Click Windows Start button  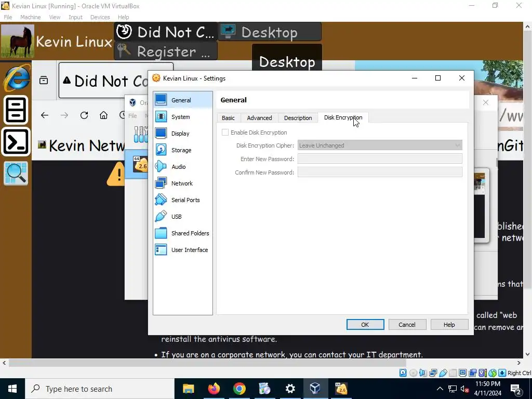coord(12,389)
